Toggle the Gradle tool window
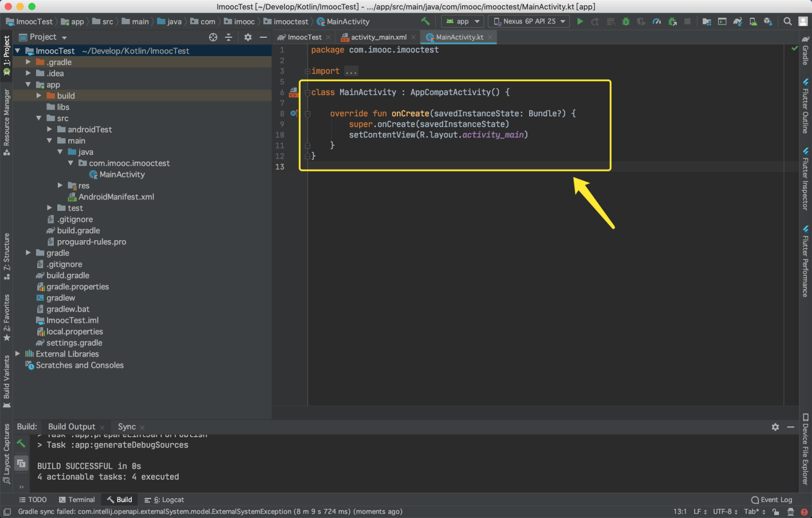Viewport: 812px width, 518px height. coord(805,51)
